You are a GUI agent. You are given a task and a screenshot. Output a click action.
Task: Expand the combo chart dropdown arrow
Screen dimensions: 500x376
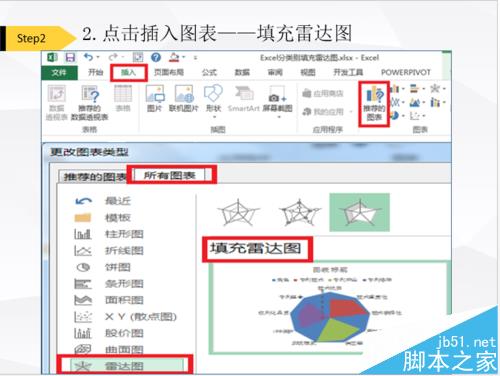[x=444, y=102]
